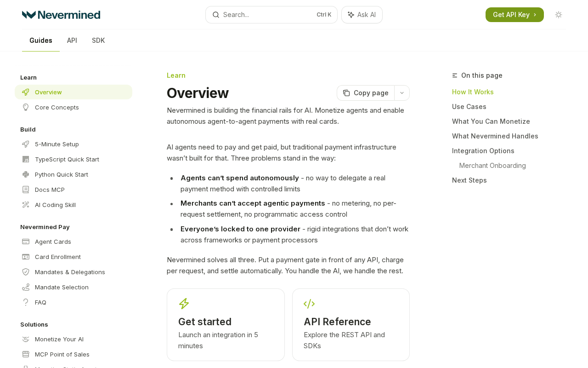Switch to the API tab
The height and width of the screenshot is (368, 588).
tap(72, 40)
